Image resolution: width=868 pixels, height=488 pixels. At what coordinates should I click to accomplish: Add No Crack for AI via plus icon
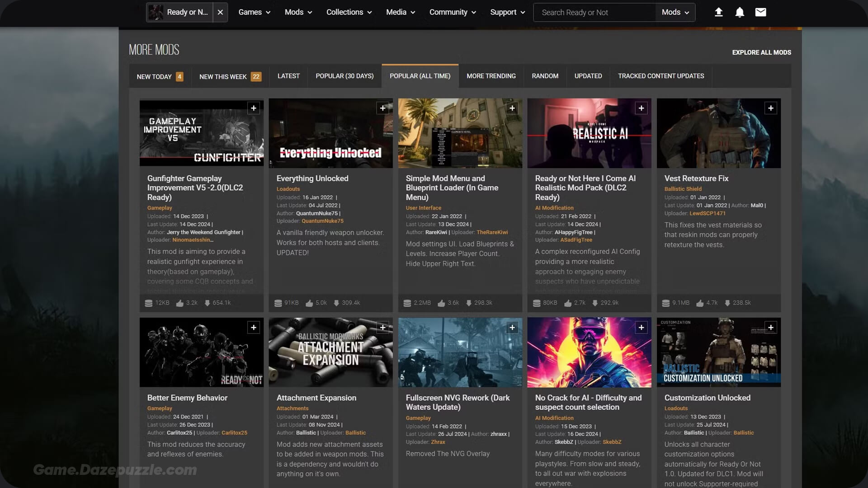(642, 328)
